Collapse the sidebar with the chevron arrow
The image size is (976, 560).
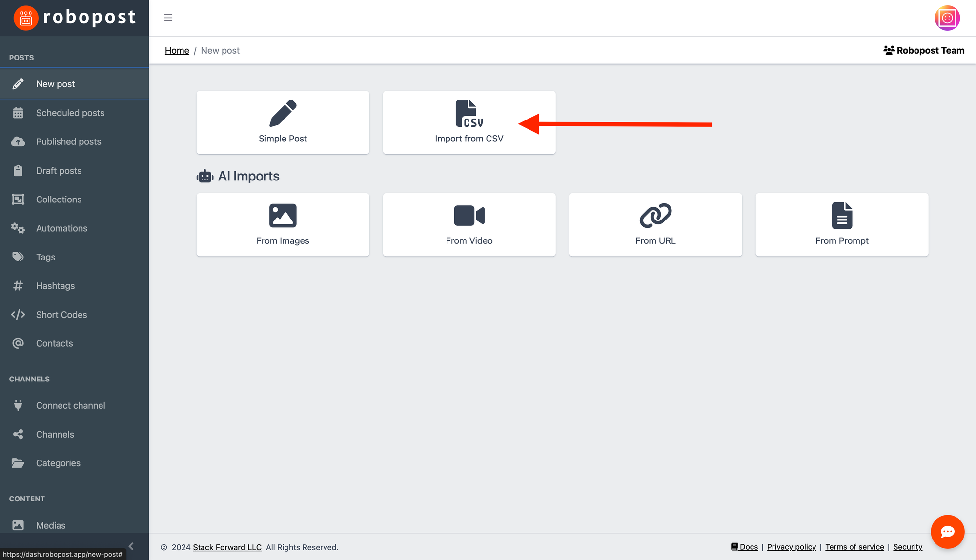[x=131, y=546]
